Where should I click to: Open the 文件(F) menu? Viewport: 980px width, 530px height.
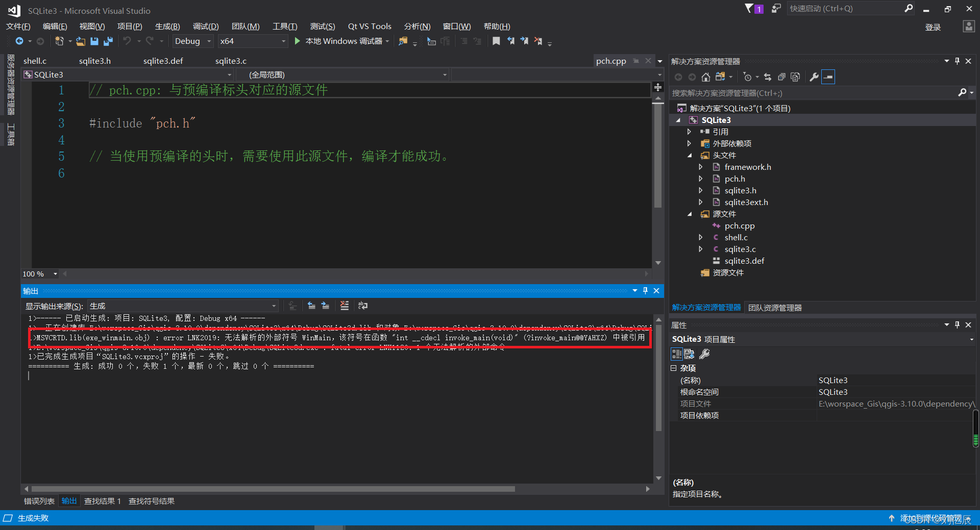(18, 27)
